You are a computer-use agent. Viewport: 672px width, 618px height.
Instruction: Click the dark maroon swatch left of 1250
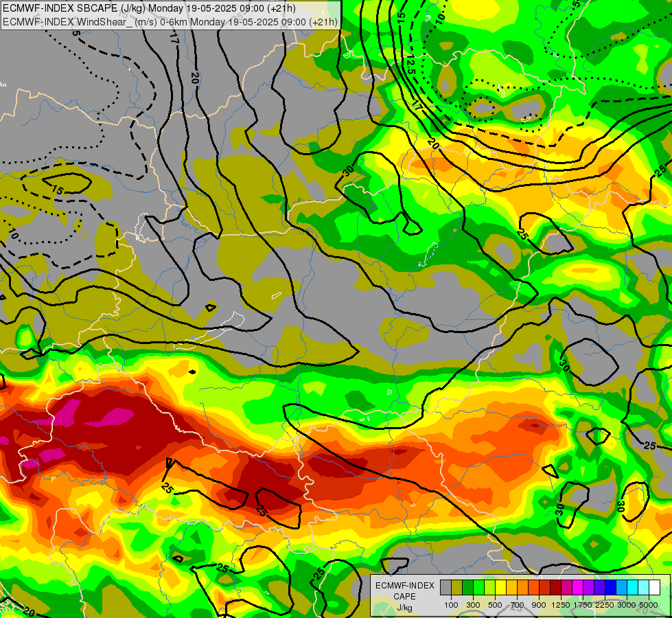pos(555,587)
